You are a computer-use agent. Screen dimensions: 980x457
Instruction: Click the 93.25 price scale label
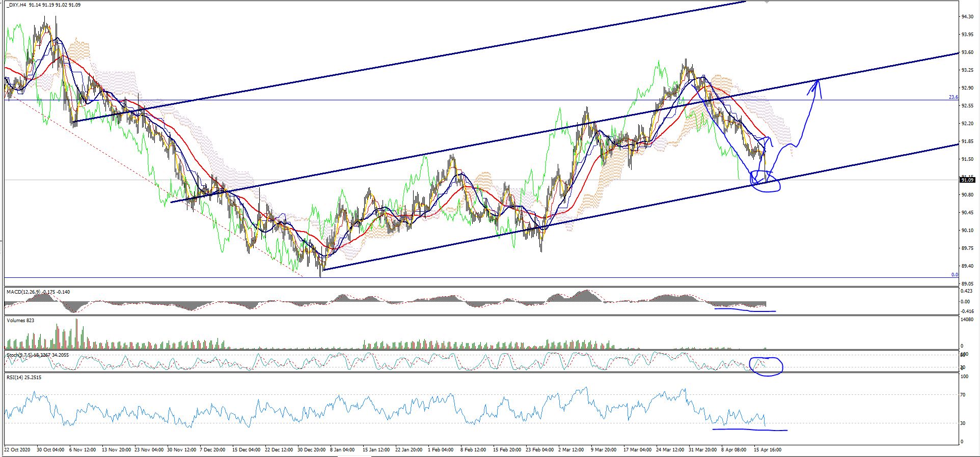[966, 70]
